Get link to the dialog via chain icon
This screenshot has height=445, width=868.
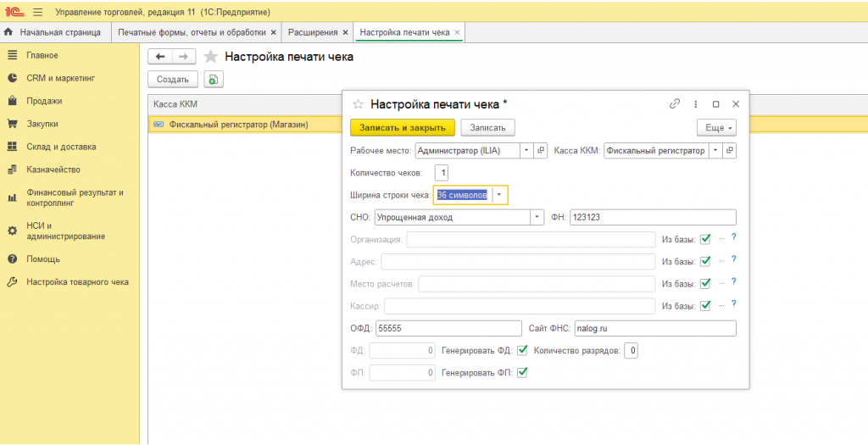(675, 103)
